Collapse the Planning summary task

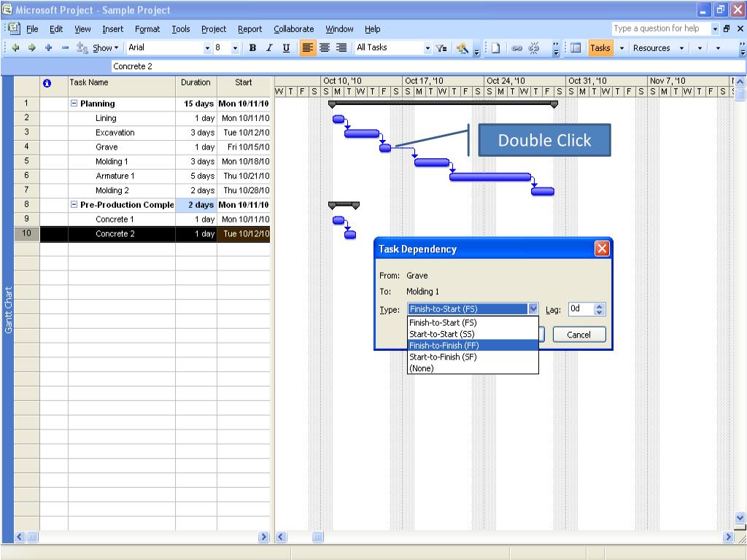pos(74,104)
